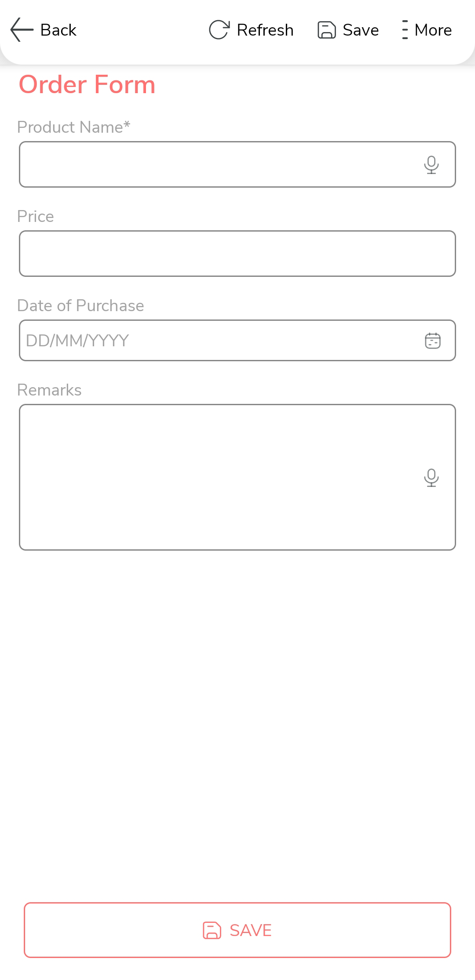Click the disk icon inside the bottom SAVE button
Viewport: 475px width, 980px height.
pyautogui.click(x=212, y=930)
